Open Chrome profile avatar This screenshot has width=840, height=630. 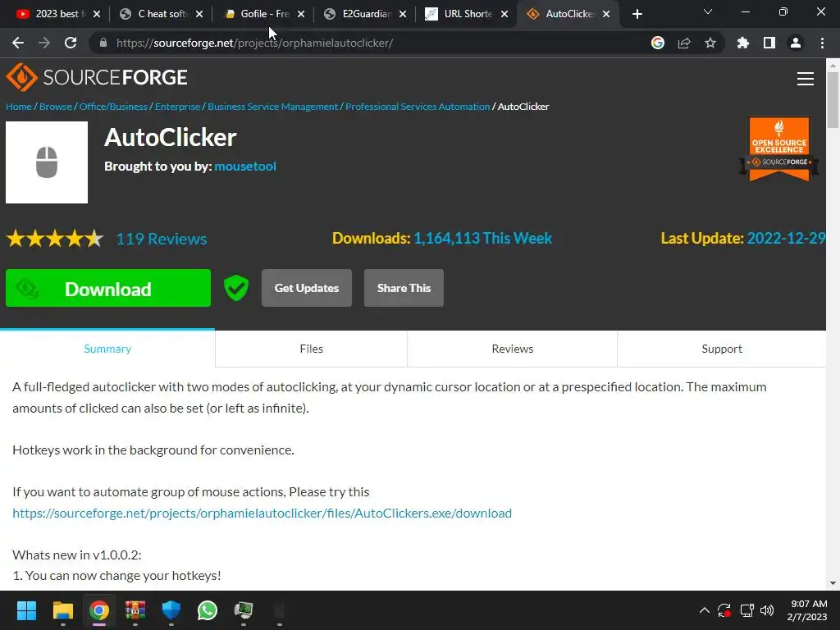[x=796, y=43]
